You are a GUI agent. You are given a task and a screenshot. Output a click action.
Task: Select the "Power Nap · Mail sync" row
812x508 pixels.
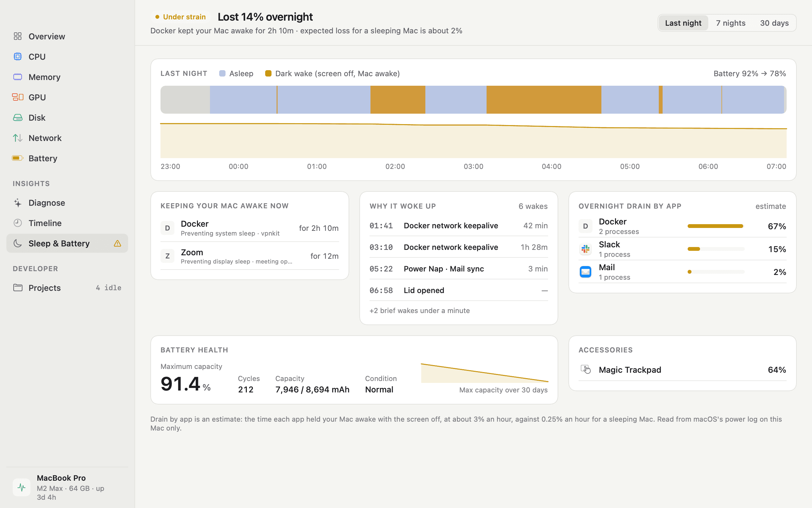[x=458, y=269]
